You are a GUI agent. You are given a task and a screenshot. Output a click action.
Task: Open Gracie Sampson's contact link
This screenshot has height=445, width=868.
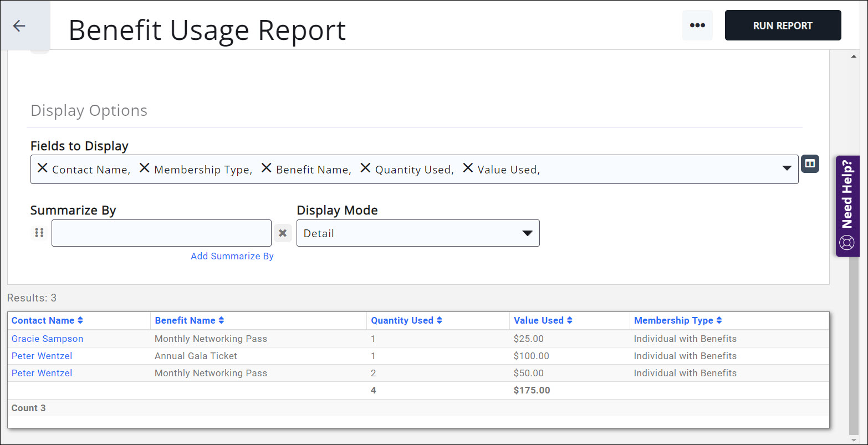47,339
